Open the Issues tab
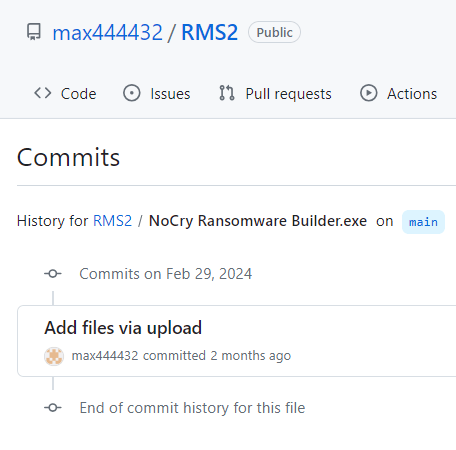 157,94
